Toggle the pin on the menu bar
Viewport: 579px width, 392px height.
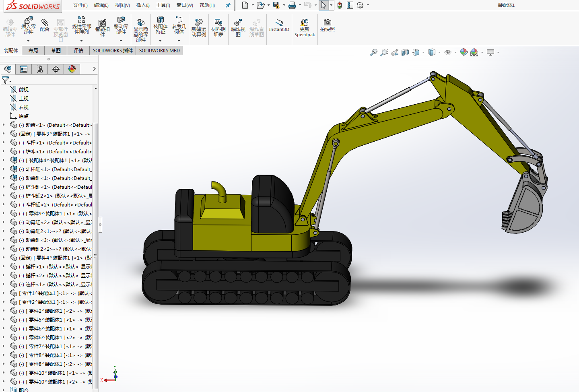pos(228,5)
